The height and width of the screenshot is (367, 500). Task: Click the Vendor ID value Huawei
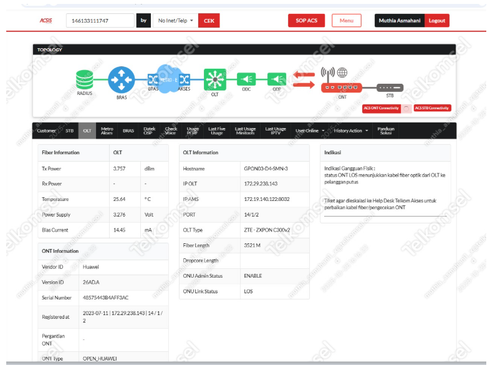coord(91,267)
